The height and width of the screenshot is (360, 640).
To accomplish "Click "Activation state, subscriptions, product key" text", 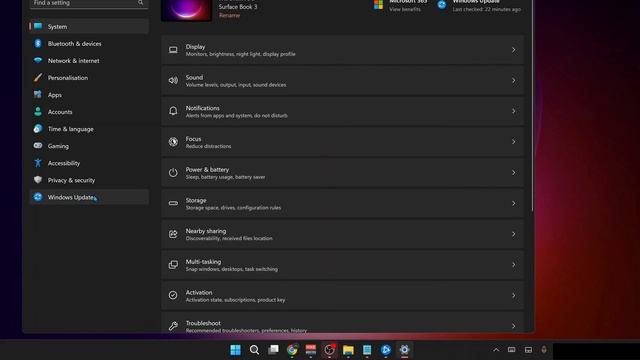I will tap(236, 300).
